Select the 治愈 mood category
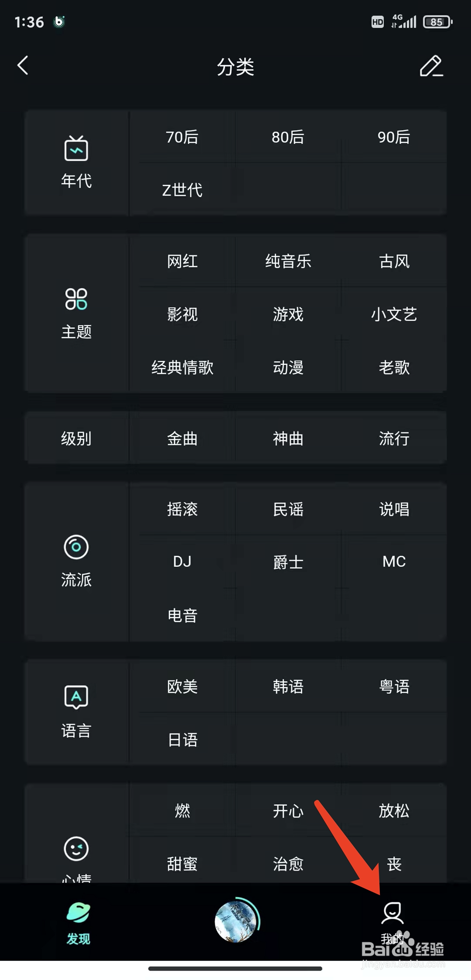 click(x=288, y=864)
